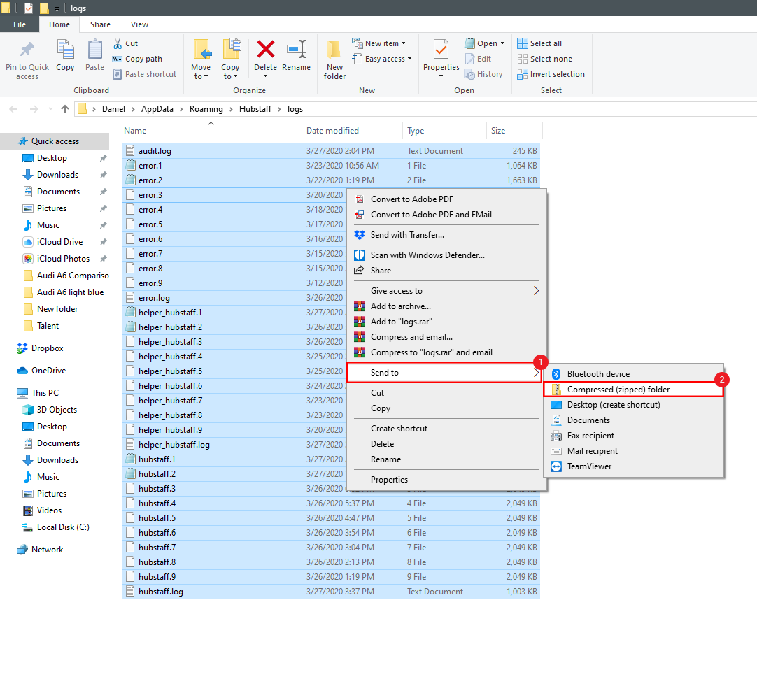Select Create shortcut in context menu

pos(399,429)
